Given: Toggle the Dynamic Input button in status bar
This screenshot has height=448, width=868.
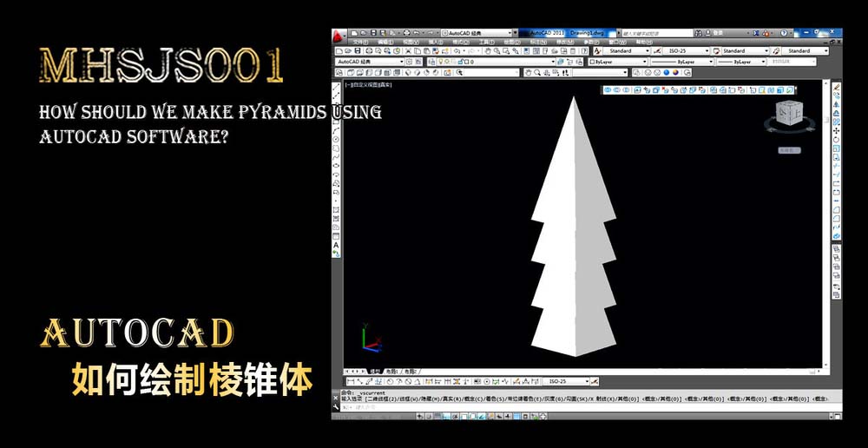Looking at the screenshot, I should [x=499, y=417].
